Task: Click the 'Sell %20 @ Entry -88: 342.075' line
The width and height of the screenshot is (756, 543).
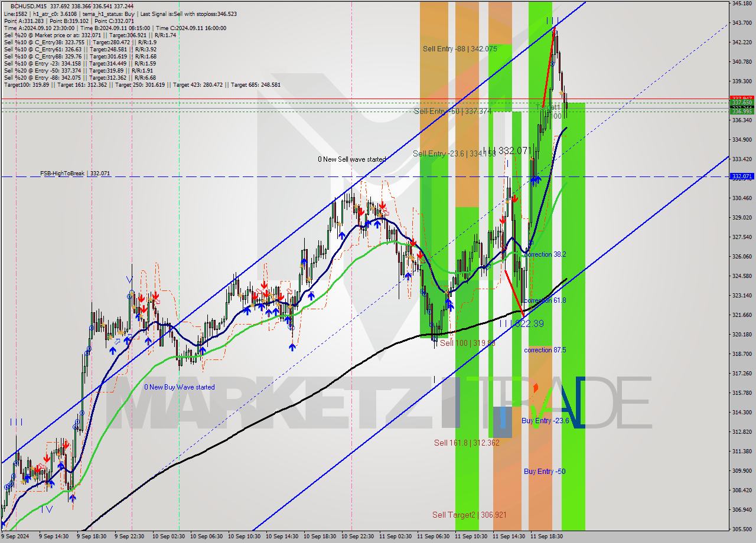Action: (80, 78)
